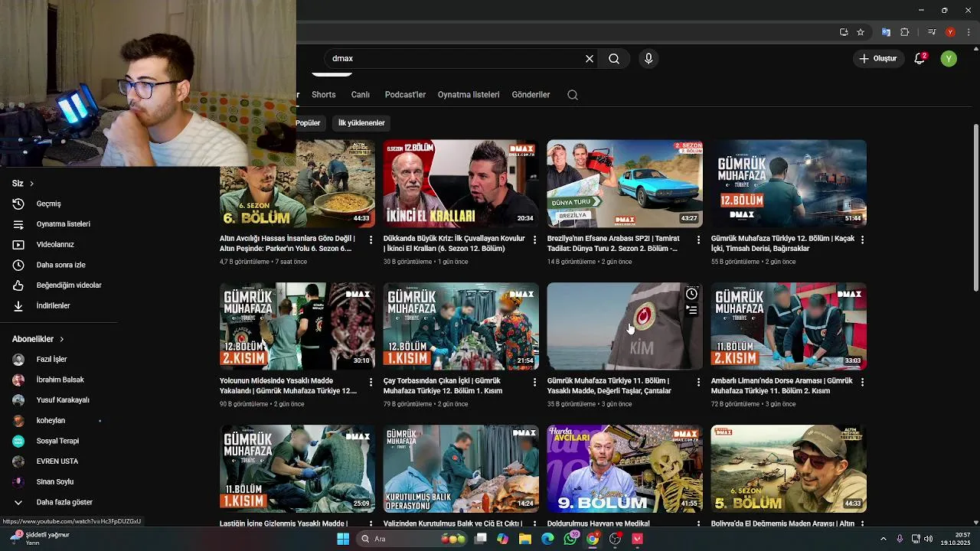The image size is (980, 551).
Task: Select the İlk yüklenenler filter chip
Action: (361, 122)
